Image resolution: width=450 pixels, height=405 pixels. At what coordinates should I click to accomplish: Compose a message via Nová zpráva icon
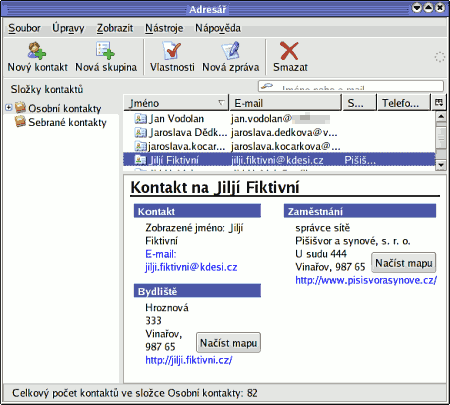(x=230, y=50)
